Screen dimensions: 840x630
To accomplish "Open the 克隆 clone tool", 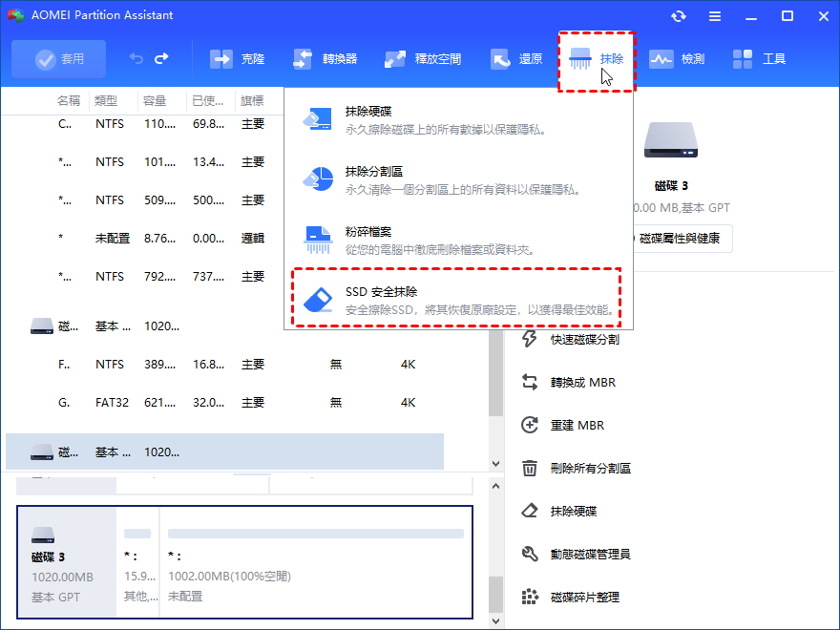I will click(237, 59).
